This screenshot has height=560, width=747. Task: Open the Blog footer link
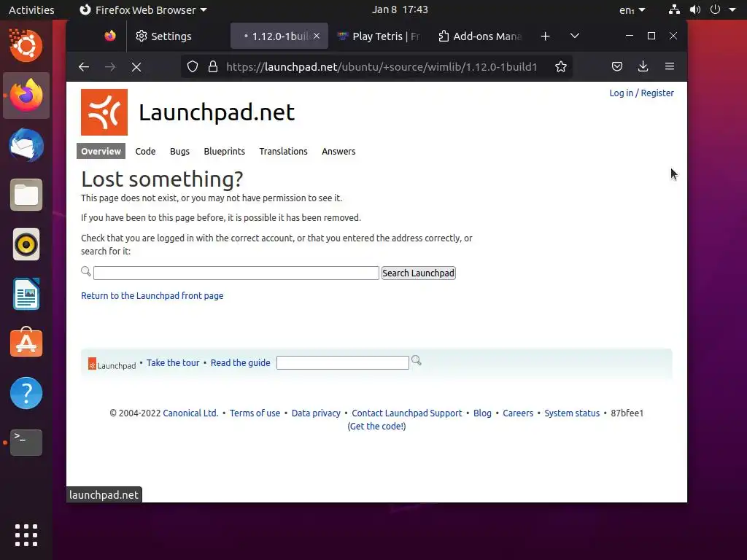click(482, 413)
